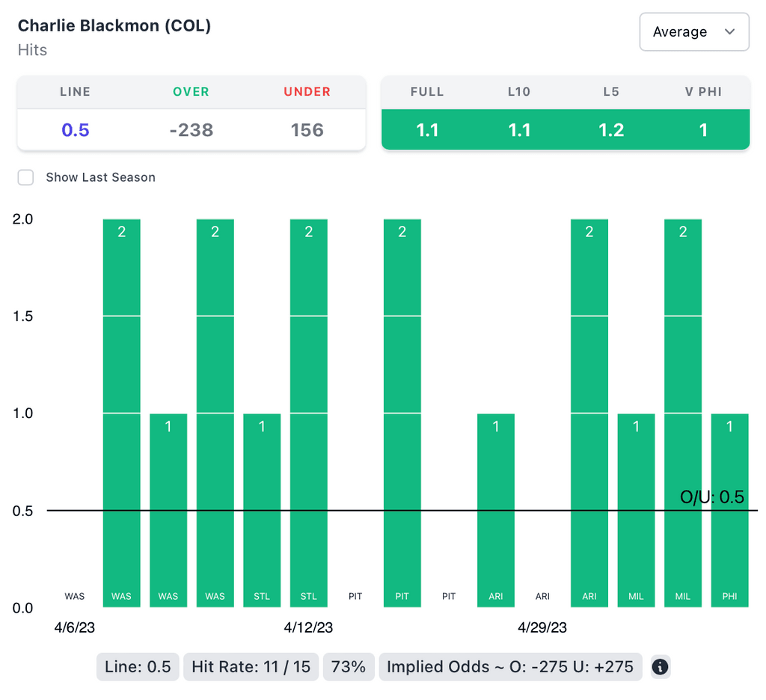
Task: Enable the Show Last Season checkbox
Action: [26, 177]
